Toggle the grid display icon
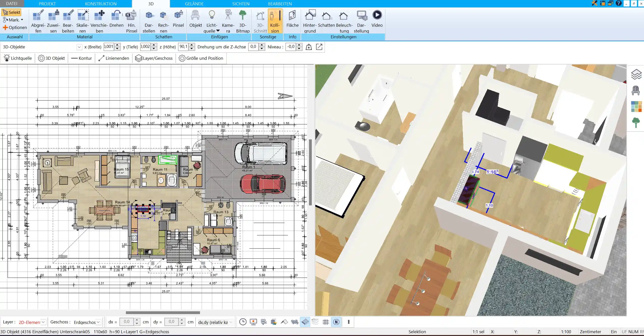The image size is (644, 336). (326, 322)
